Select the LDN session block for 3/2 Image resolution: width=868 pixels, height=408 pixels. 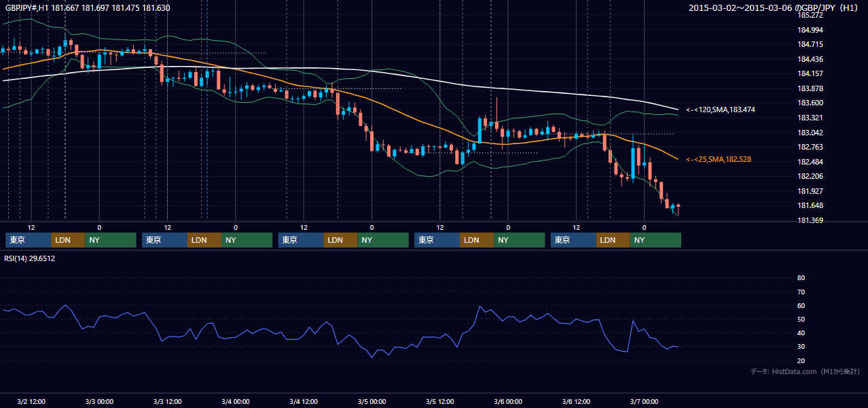(69, 240)
